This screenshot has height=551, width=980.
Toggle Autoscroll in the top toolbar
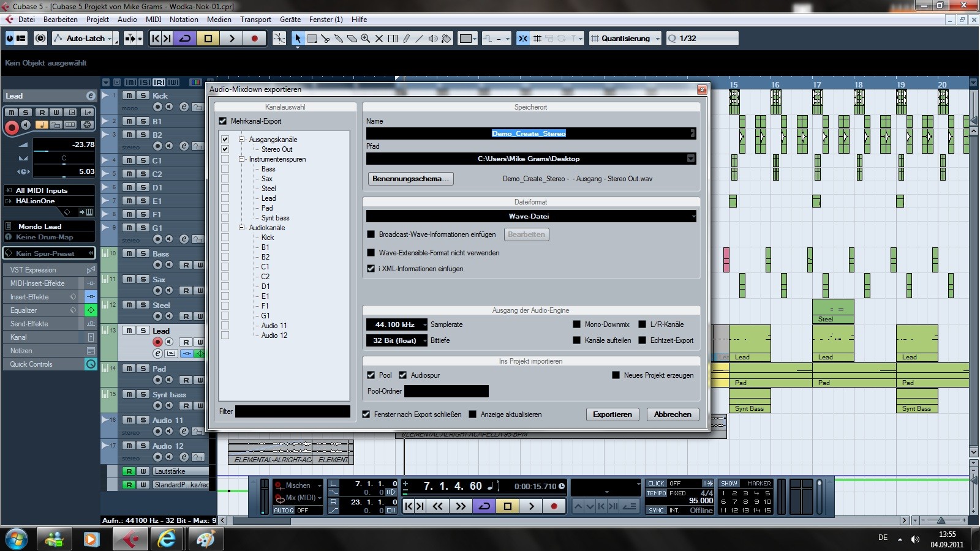click(x=130, y=39)
